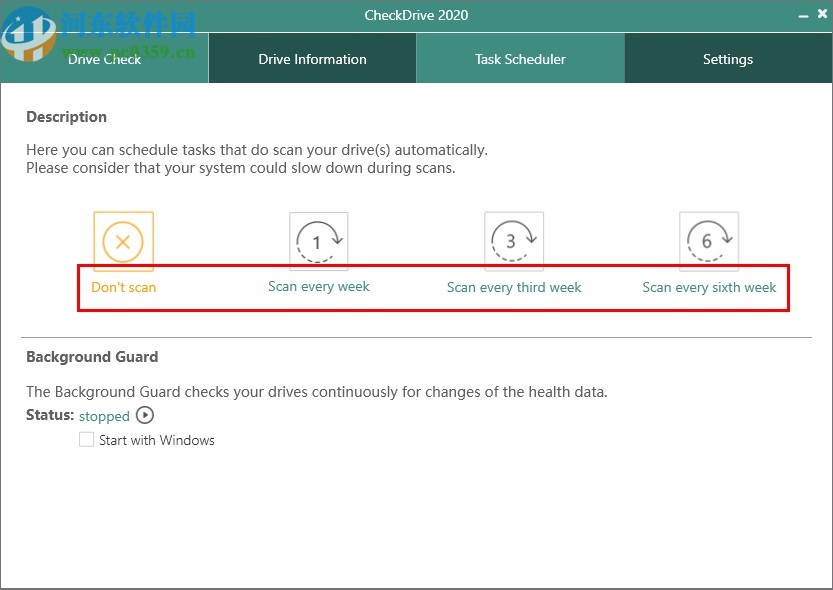Open the Task Scheduler tab

[x=521, y=58]
